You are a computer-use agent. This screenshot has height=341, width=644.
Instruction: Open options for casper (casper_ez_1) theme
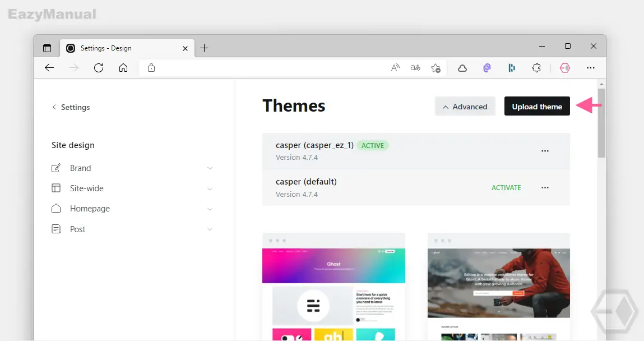(545, 151)
